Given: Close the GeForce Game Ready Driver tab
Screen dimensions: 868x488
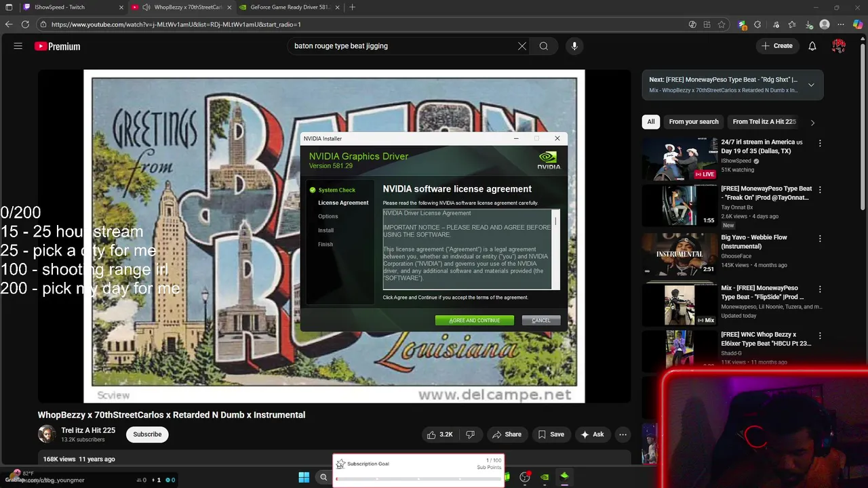Looking at the screenshot, I should coord(338,7).
